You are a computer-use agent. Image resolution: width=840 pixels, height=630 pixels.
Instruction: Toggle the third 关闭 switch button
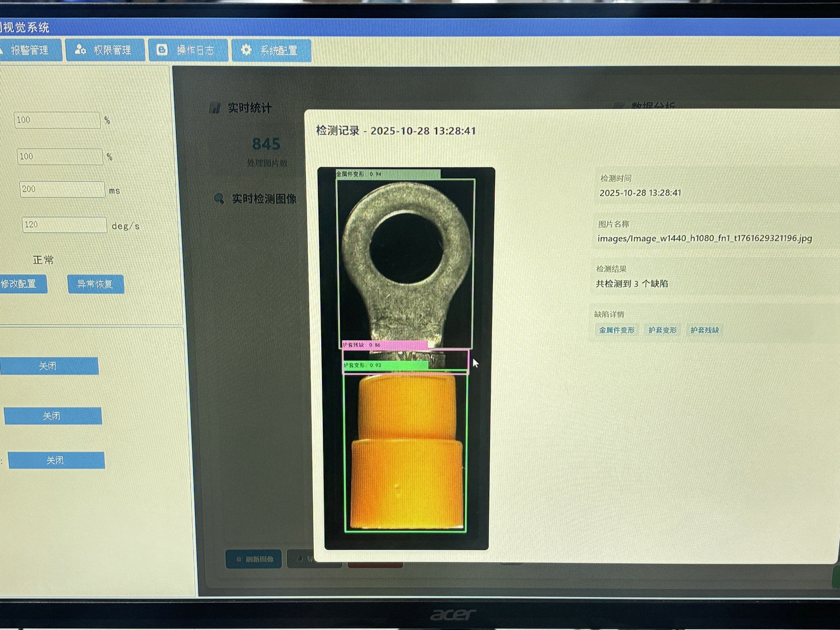[55, 460]
